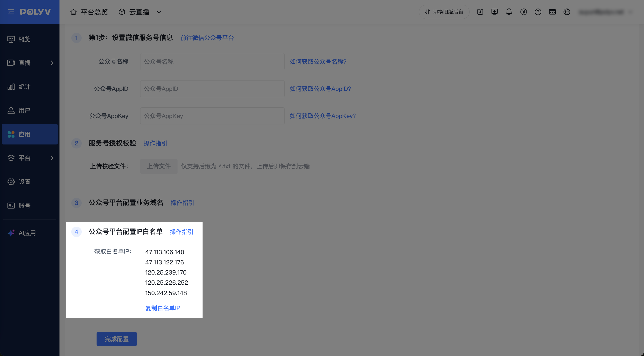Focus the 公众号AppKey input field

tap(212, 116)
